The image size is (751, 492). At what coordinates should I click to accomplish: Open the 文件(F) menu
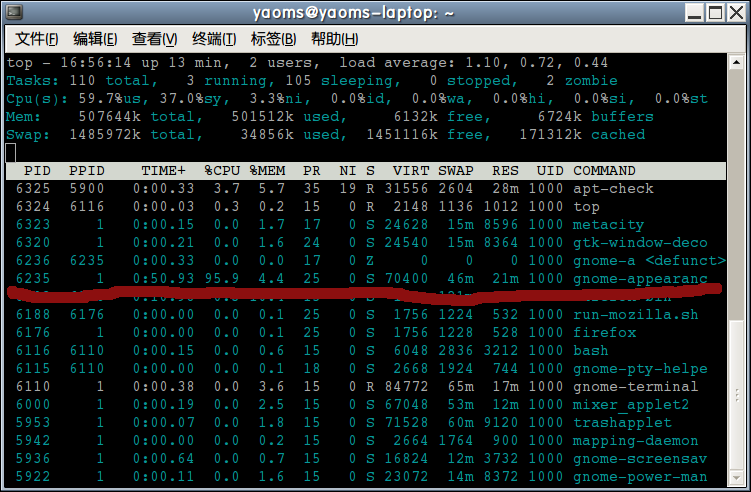pos(36,39)
